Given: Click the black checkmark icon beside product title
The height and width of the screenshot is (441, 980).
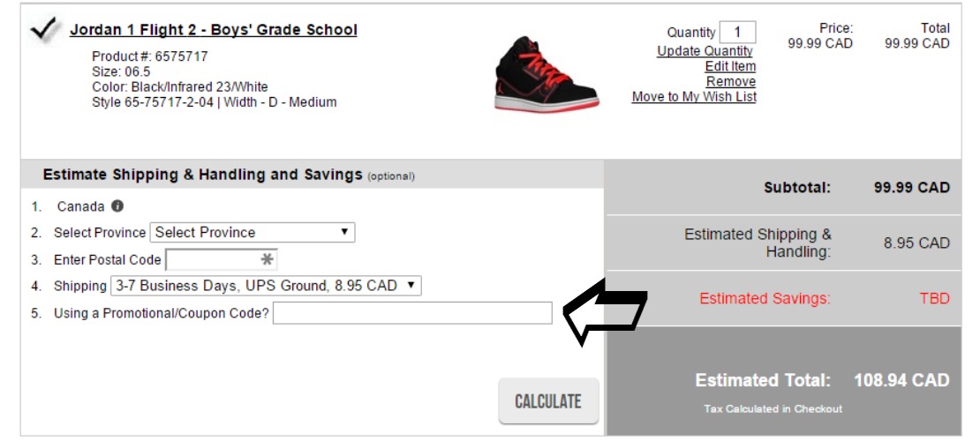Looking at the screenshot, I should pos(44,29).
